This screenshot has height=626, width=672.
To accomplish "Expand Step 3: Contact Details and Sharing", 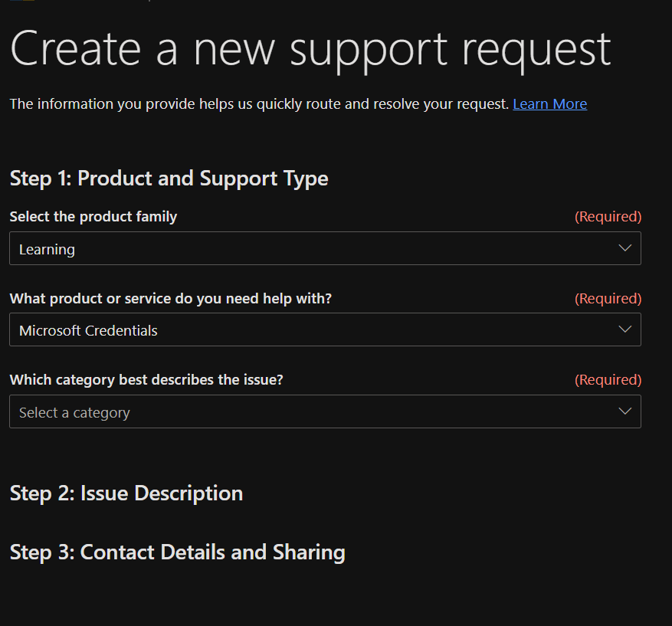I will point(178,552).
